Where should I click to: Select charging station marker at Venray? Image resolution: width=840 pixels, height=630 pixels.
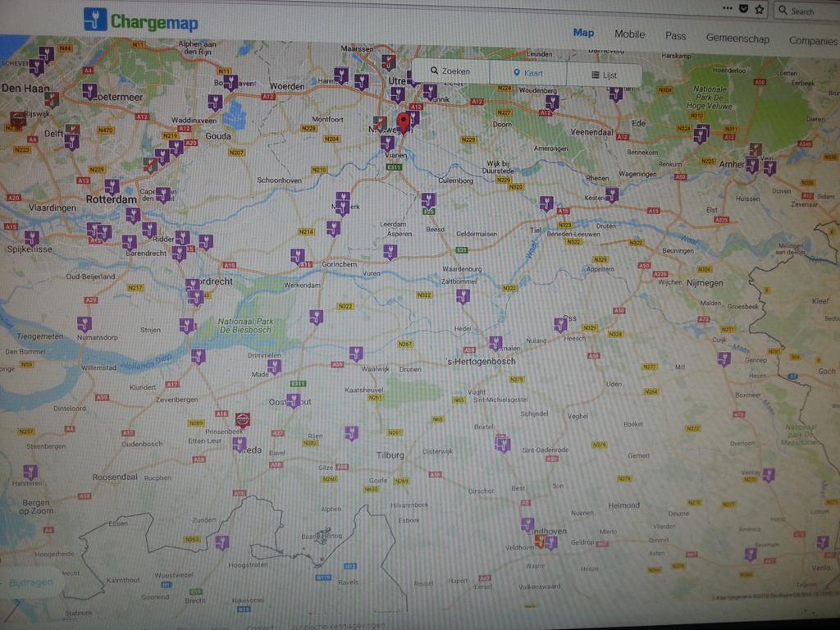(x=769, y=475)
